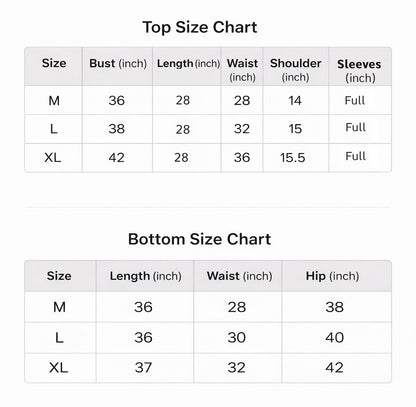This screenshot has width=416, height=407.
Task: Select XL row label in top chart
Action: coord(53,157)
